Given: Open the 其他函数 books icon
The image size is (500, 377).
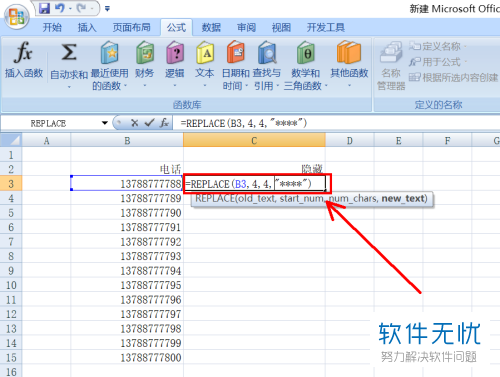Looking at the screenshot, I should pos(349,52).
